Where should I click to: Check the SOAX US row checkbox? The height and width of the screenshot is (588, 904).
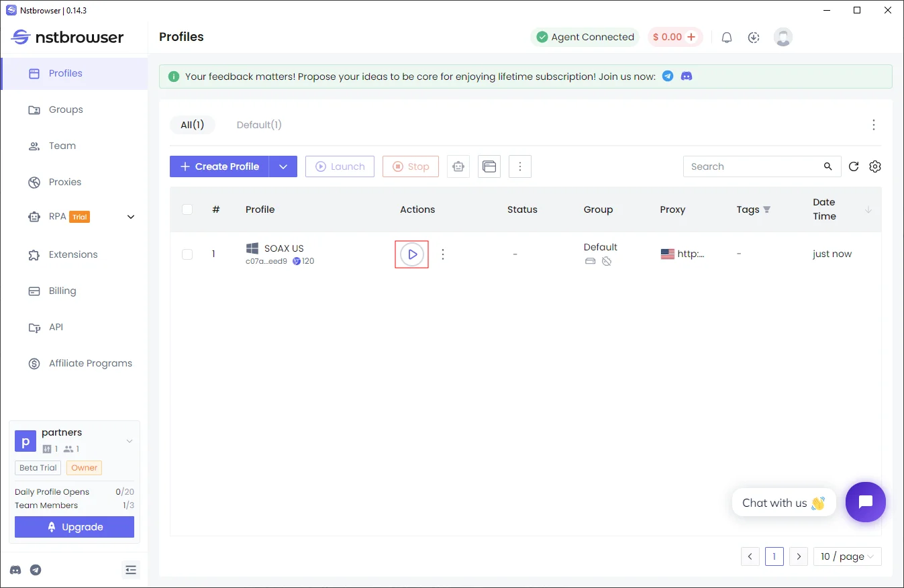pos(187,254)
